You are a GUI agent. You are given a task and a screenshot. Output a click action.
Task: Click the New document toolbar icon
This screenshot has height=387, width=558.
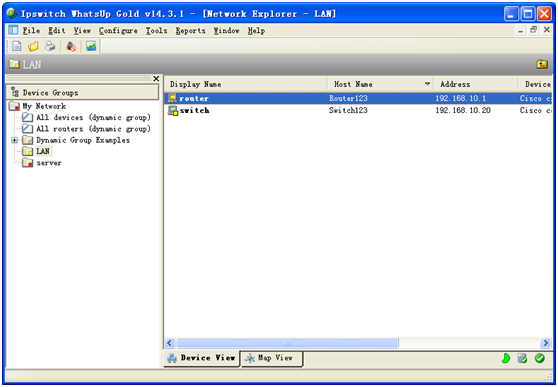coord(17,46)
